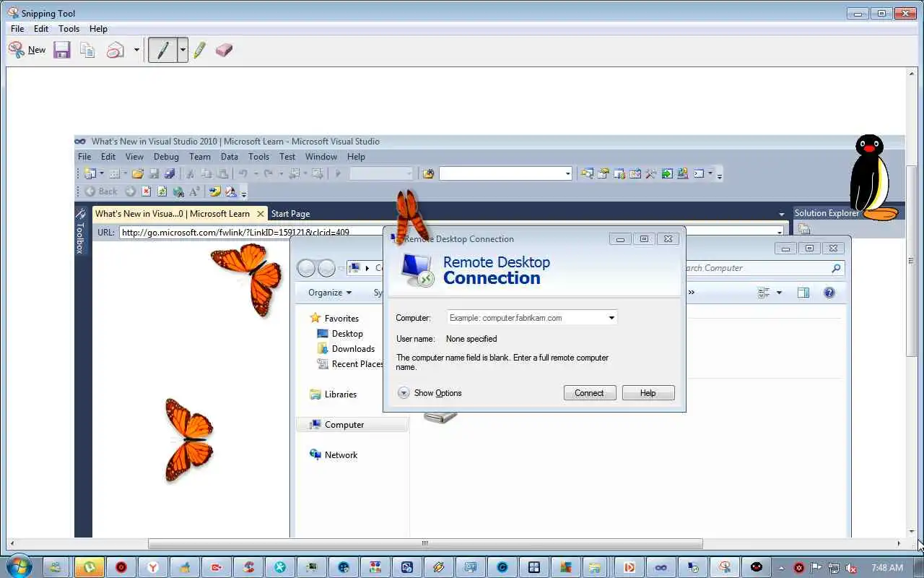Click the Save All icon in Visual Studio
Viewport: 924px width, 578px height.
click(170, 173)
